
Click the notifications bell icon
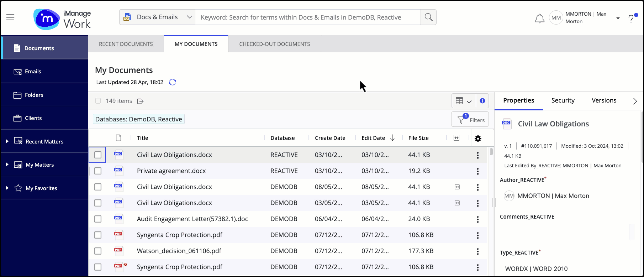click(539, 18)
